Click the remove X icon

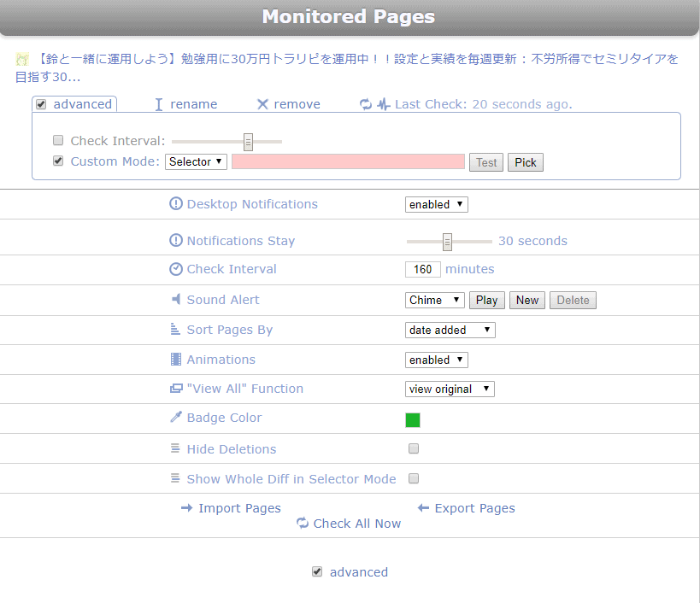(x=262, y=104)
